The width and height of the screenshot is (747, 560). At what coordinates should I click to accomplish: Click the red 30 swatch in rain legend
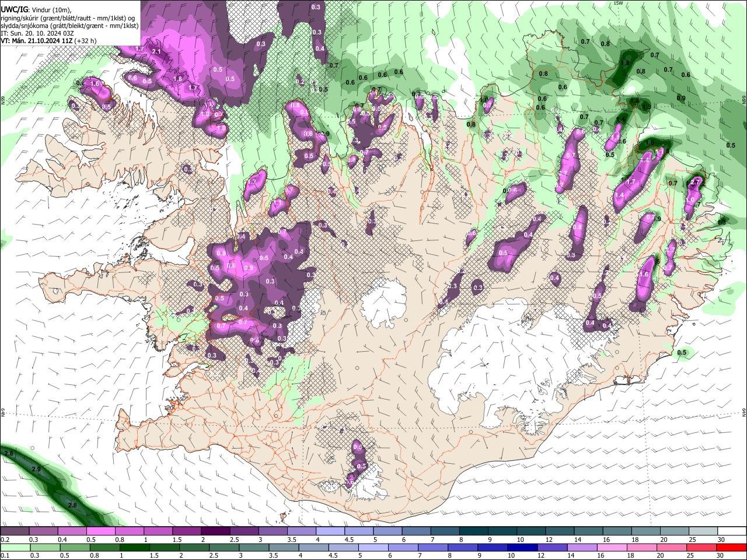(732, 547)
